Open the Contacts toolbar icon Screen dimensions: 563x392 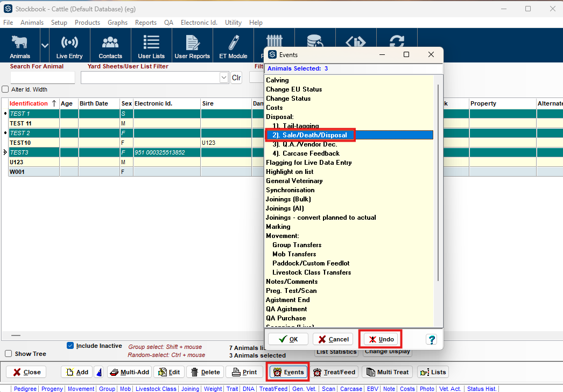point(110,46)
